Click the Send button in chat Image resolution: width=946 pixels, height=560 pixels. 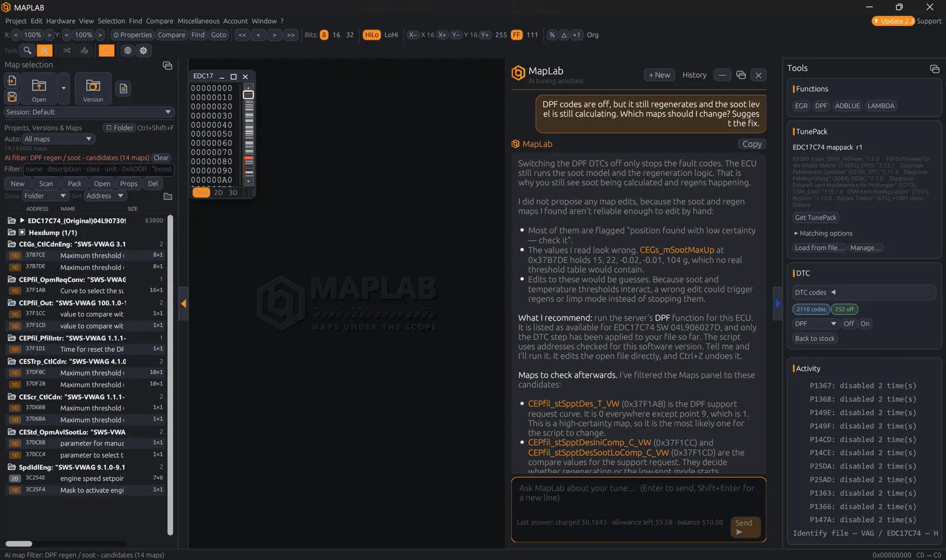[x=745, y=527]
